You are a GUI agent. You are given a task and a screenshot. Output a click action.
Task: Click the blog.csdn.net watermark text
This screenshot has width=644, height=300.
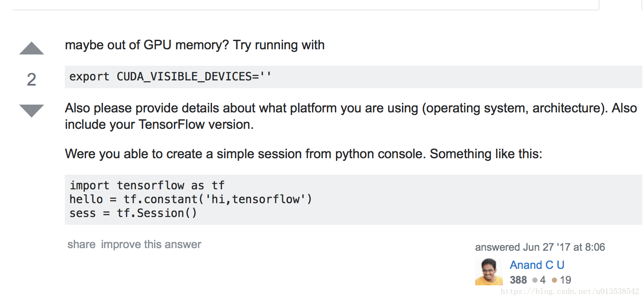(x=570, y=292)
